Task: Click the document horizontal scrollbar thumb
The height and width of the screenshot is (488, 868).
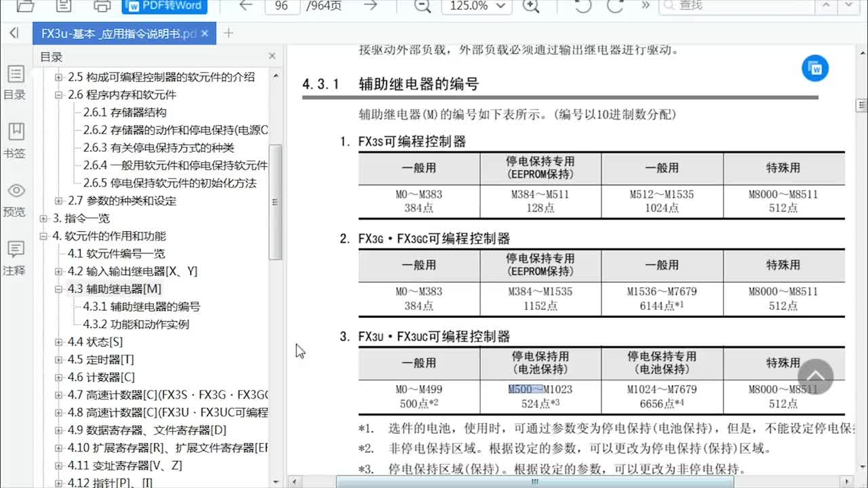Action: (x=535, y=482)
